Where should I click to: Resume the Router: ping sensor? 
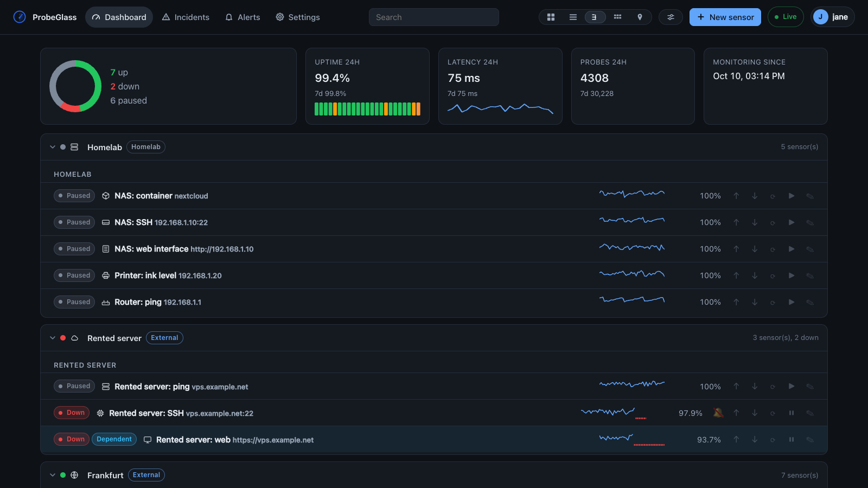(x=792, y=302)
